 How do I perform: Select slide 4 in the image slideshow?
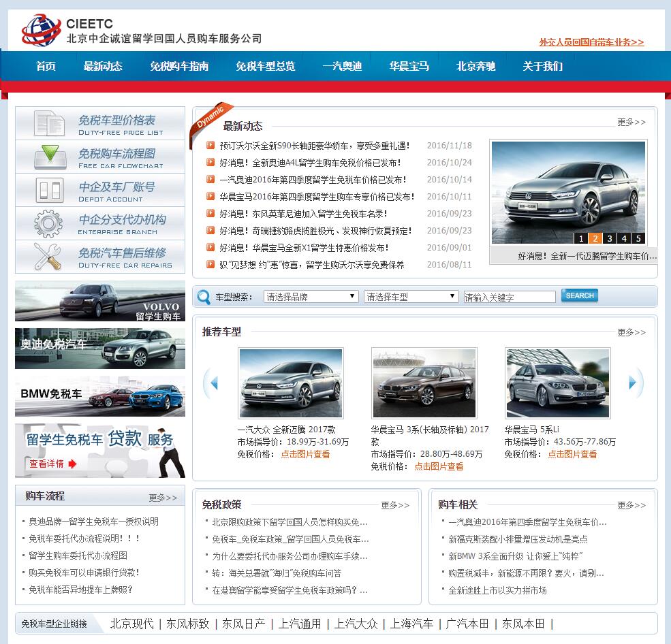point(624,238)
